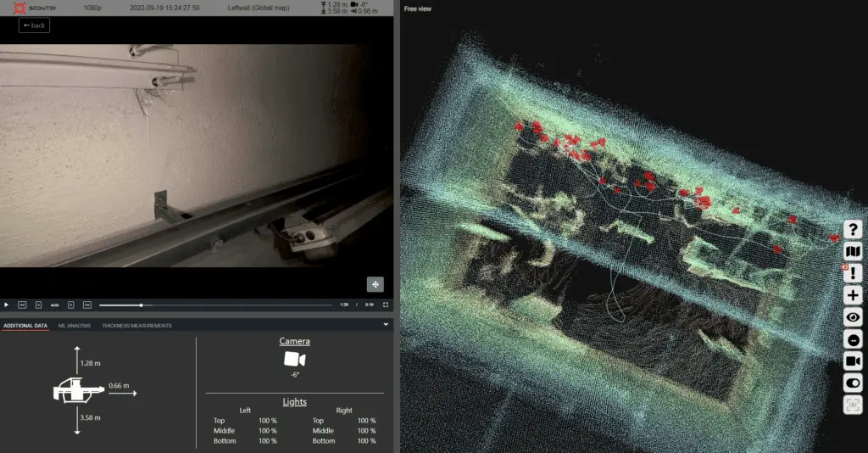
Task: Collapse the data panel with the chevron
Action: (x=386, y=325)
